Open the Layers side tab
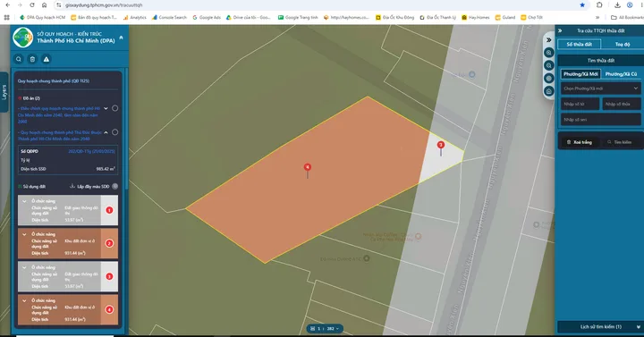The height and width of the screenshot is (337, 644). point(4,92)
